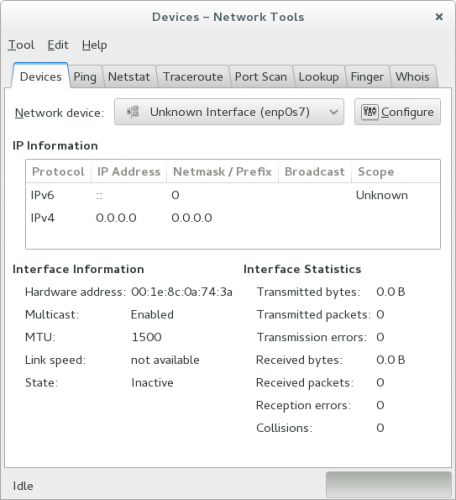Switch to the Finger tab
This screenshot has height=500, width=456.
tap(367, 77)
